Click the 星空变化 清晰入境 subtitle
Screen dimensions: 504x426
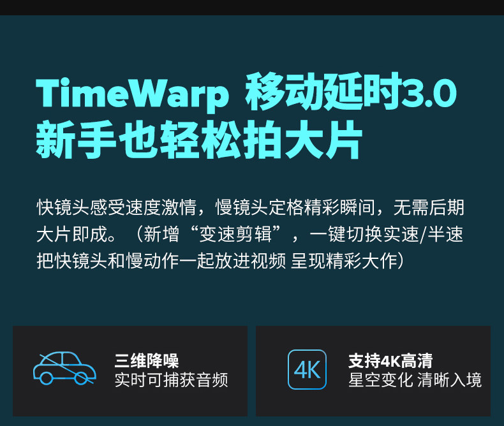pos(415,380)
